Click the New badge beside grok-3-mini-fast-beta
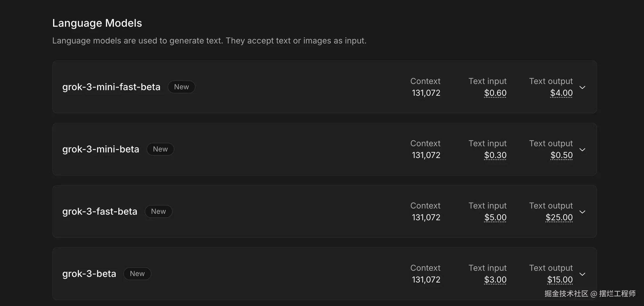Screen dimensions: 644x306 click(x=181, y=87)
